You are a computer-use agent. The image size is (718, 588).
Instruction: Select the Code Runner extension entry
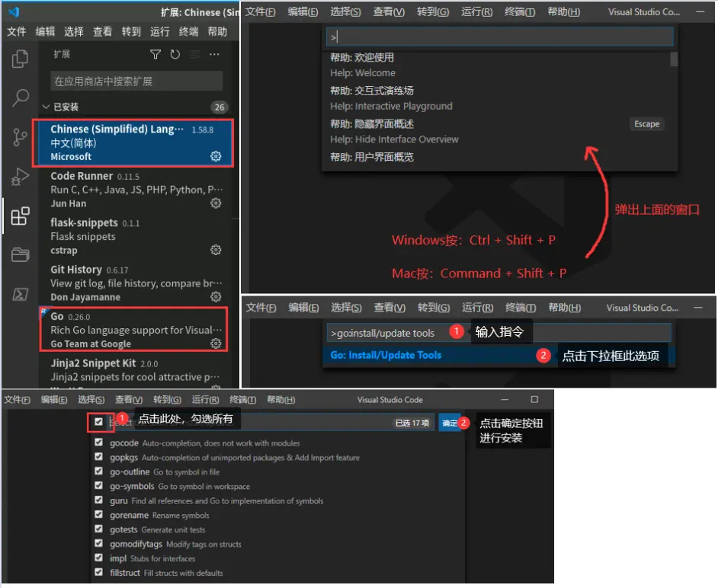[136, 190]
